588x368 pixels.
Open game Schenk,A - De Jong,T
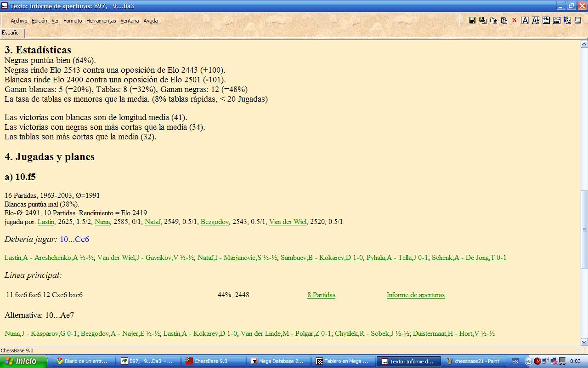pyautogui.click(x=469, y=258)
